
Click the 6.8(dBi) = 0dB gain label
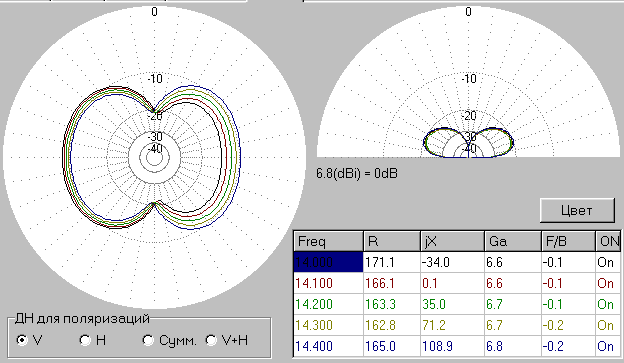(x=357, y=174)
